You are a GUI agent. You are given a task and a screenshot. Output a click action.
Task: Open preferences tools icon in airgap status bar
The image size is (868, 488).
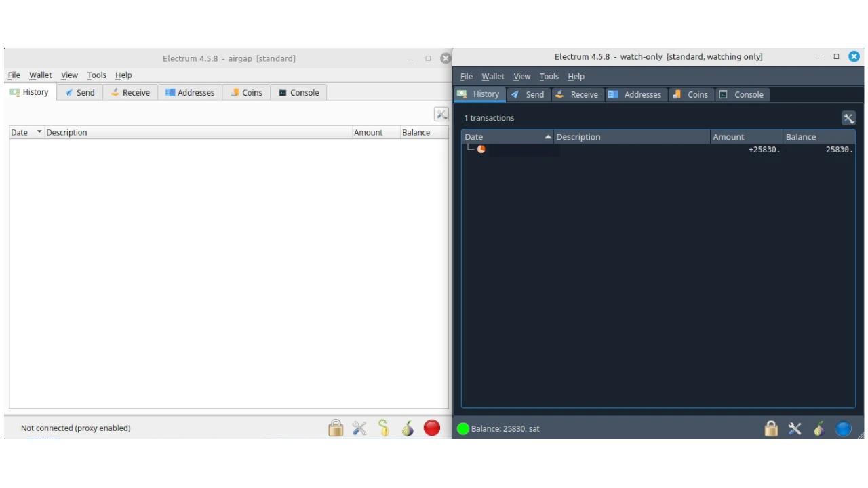(x=359, y=428)
